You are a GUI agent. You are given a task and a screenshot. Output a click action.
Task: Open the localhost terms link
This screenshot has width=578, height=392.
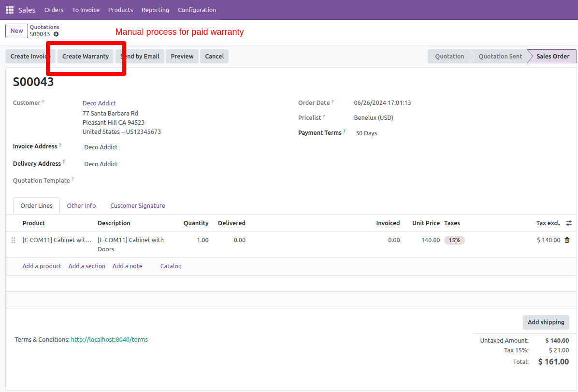[x=109, y=339]
